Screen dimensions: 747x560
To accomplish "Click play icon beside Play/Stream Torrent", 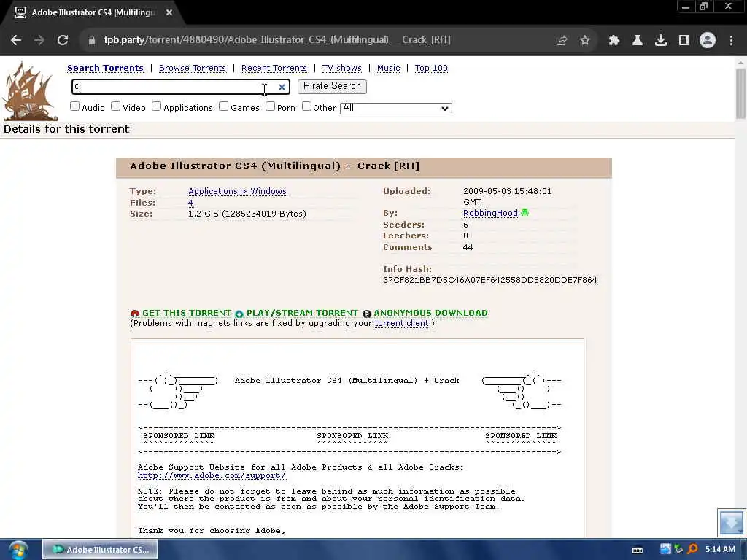I will click(239, 314).
